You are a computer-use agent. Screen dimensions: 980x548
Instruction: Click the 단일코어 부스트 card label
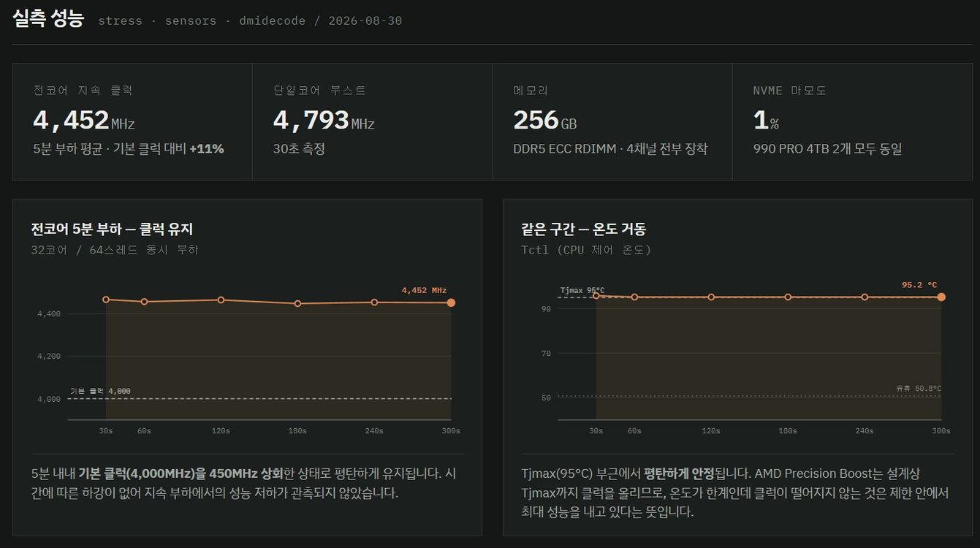point(319,91)
